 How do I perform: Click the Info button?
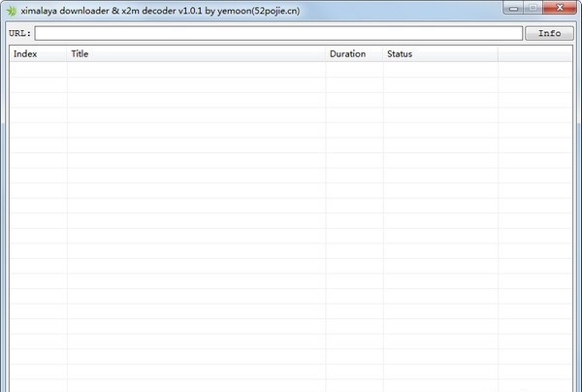click(x=549, y=33)
